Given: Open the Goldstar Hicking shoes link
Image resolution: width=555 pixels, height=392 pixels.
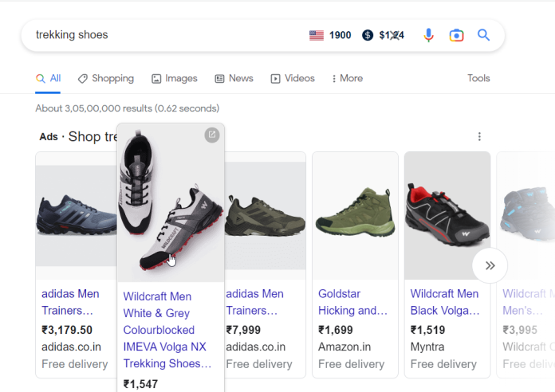Looking at the screenshot, I should pos(353,302).
